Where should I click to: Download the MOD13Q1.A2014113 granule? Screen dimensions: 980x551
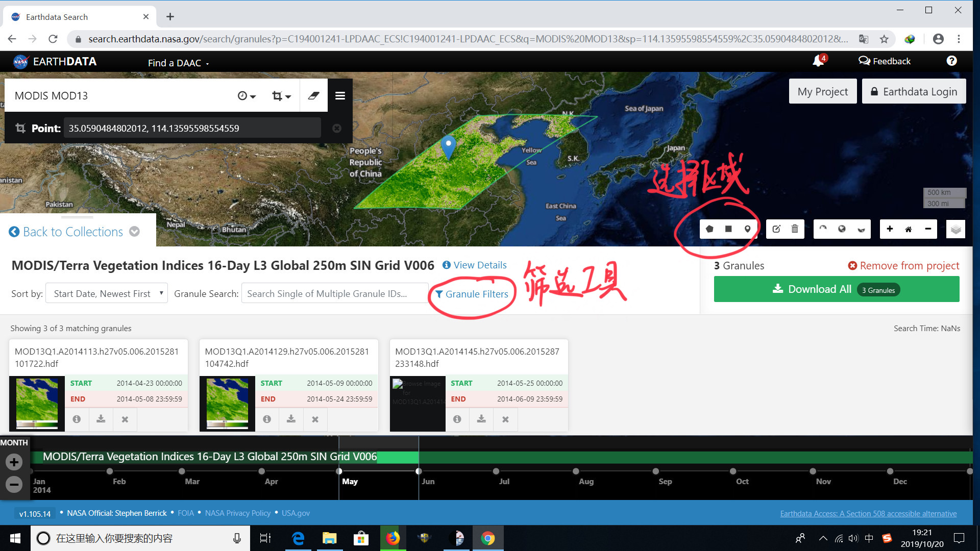(101, 419)
